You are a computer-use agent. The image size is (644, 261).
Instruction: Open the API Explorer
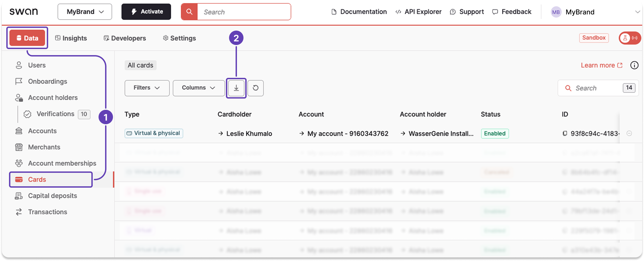[x=418, y=11]
